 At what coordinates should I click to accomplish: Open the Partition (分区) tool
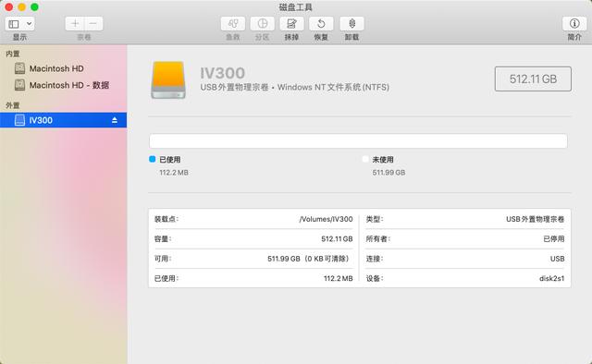[x=263, y=24]
